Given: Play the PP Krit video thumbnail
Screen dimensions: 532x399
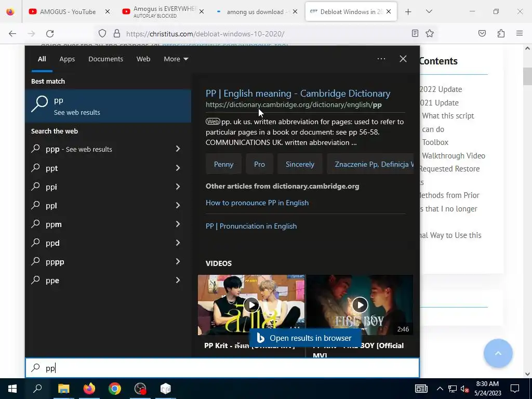Looking at the screenshot, I should 251,304.
